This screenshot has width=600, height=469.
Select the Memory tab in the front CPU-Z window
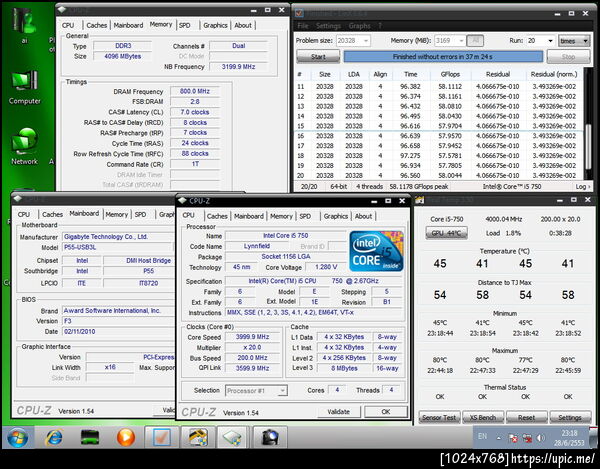[281, 216]
